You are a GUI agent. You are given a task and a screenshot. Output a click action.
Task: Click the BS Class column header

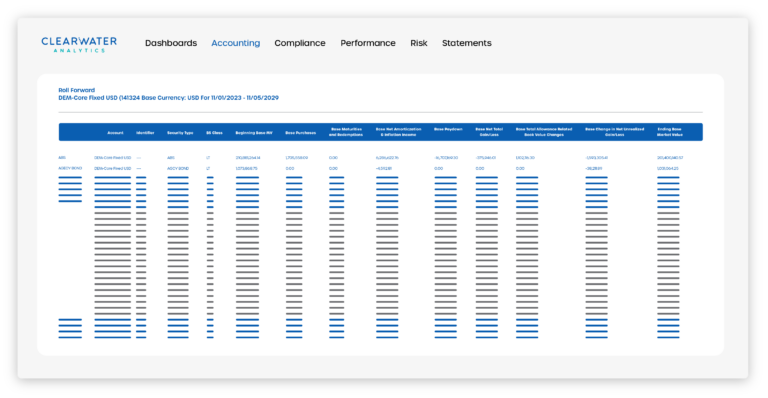(x=215, y=133)
